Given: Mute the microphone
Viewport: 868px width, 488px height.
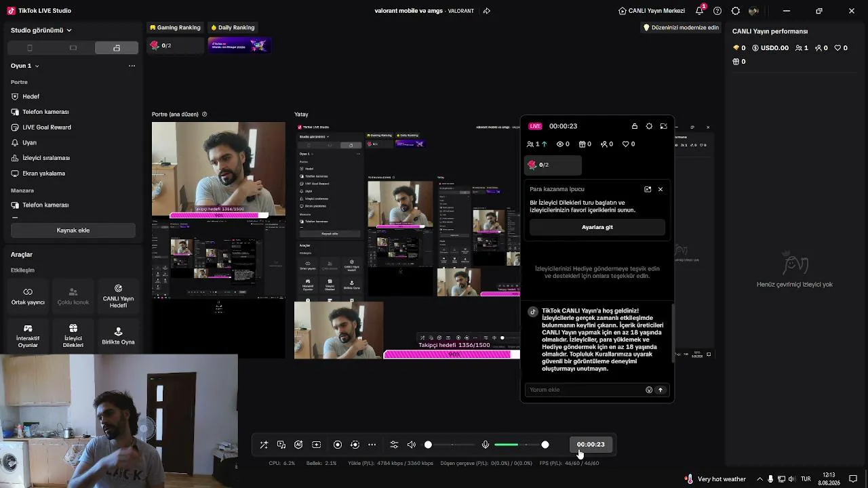Looking at the screenshot, I should pyautogui.click(x=486, y=445).
